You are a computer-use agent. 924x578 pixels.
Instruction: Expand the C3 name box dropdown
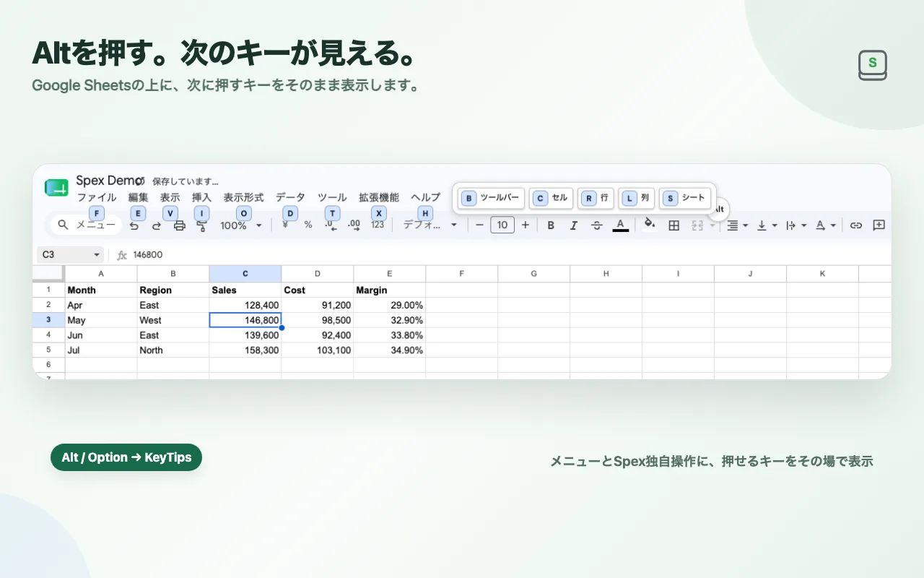(x=97, y=255)
